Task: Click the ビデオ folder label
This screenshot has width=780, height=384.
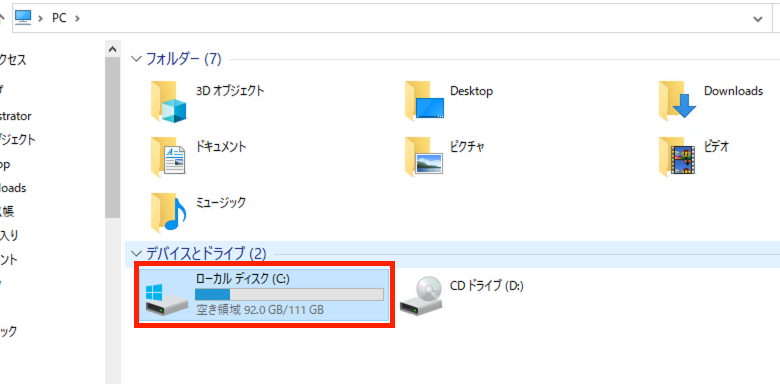Action: tap(717, 146)
